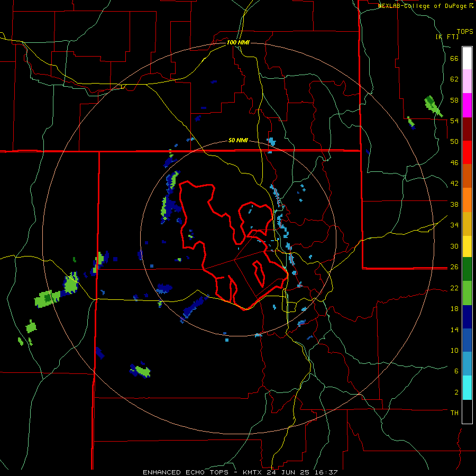This screenshot has width=476, height=476.
Task: Select the "62" legend value
Action: coord(454,79)
